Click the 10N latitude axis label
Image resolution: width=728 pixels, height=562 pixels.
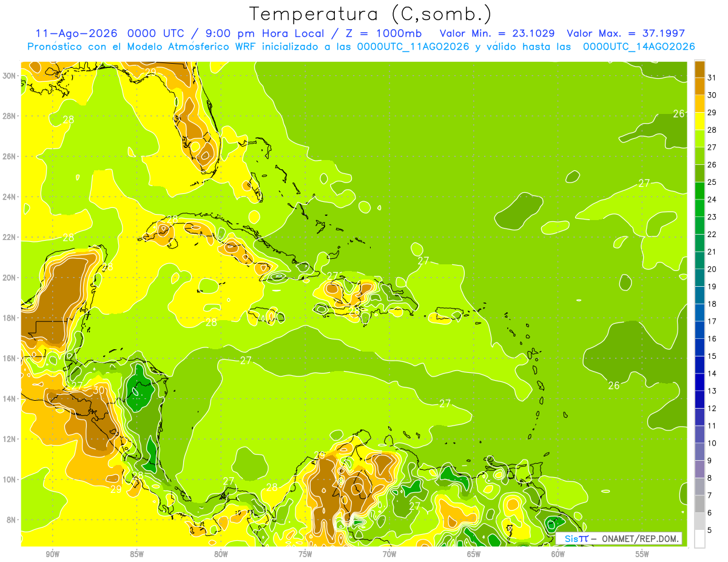coord(9,479)
